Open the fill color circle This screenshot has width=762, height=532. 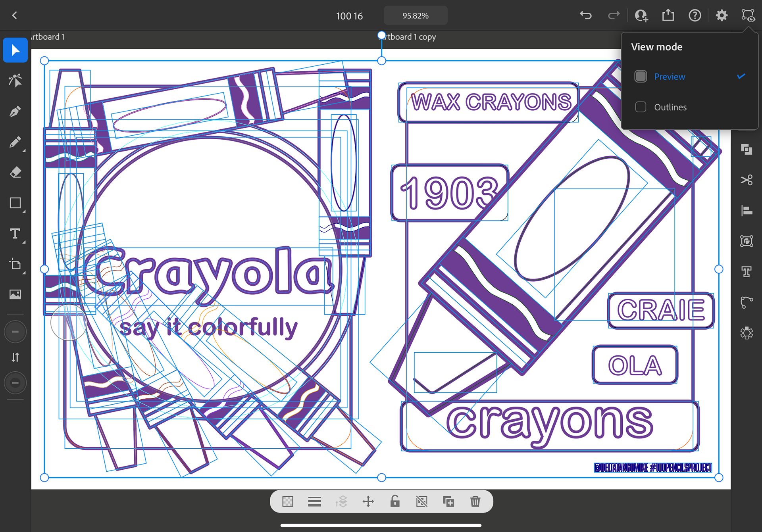[x=15, y=332]
